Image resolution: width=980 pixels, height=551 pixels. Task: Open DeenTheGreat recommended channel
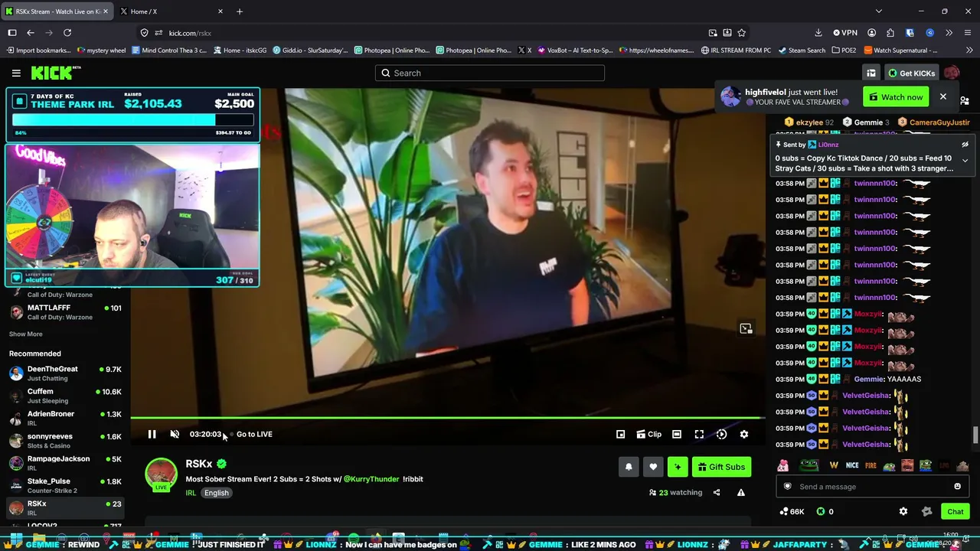(65, 373)
